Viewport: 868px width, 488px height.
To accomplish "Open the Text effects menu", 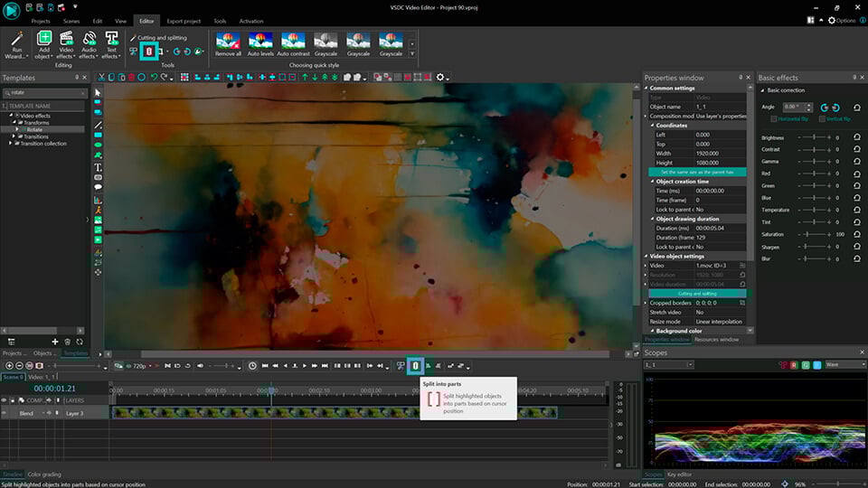I will [x=111, y=43].
